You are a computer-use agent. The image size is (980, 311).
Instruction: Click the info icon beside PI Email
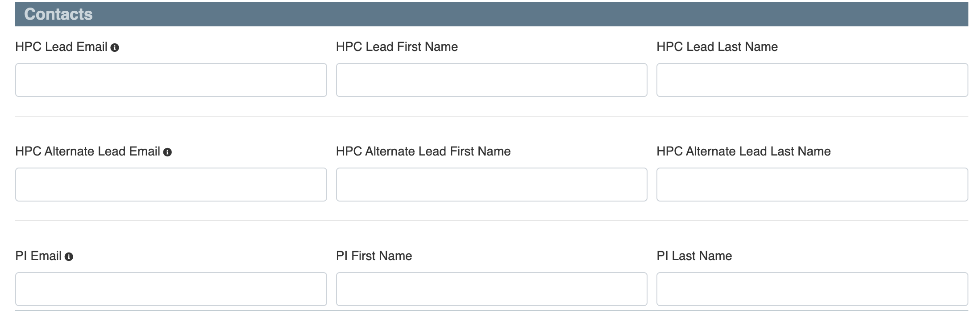[x=69, y=257]
